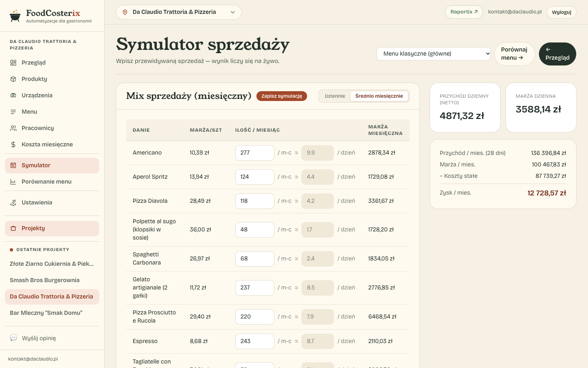The height and width of the screenshot is (368, 588).
Task: Open Porównanie menu in sidebar
Action: click(x=52, y=182)
